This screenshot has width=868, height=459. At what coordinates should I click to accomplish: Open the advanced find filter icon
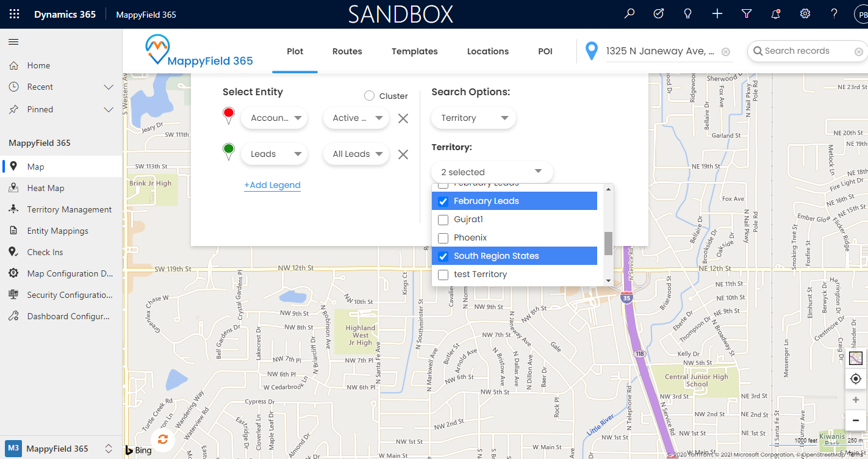(746, 14)
